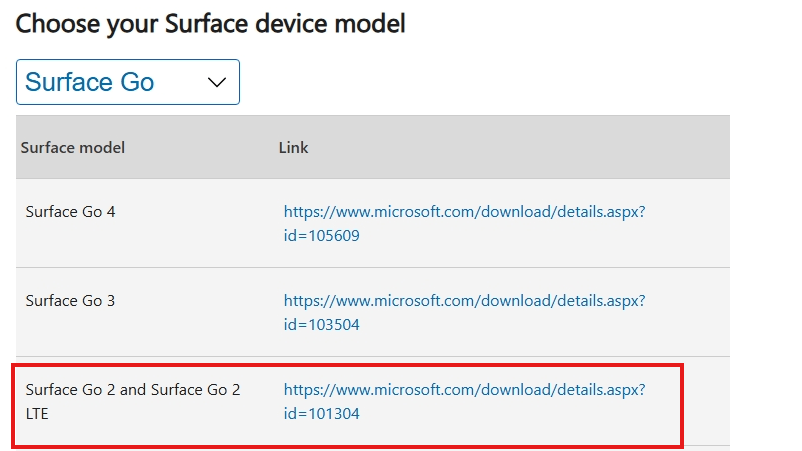Open Surface Go 3 download link id=103504
This screenshot has height=451, width=802.
pyautogui.click(x=464, y=312)
